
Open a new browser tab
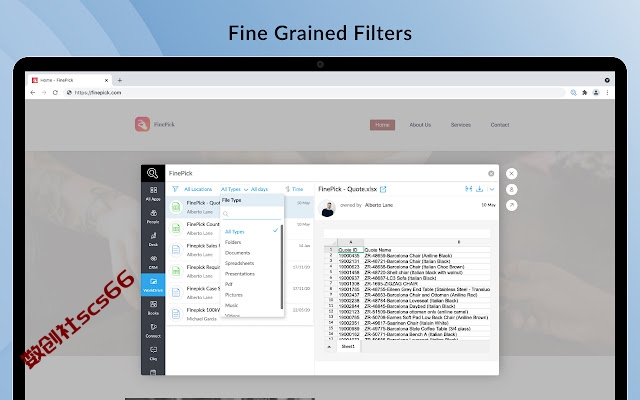(x=120, y=80)
